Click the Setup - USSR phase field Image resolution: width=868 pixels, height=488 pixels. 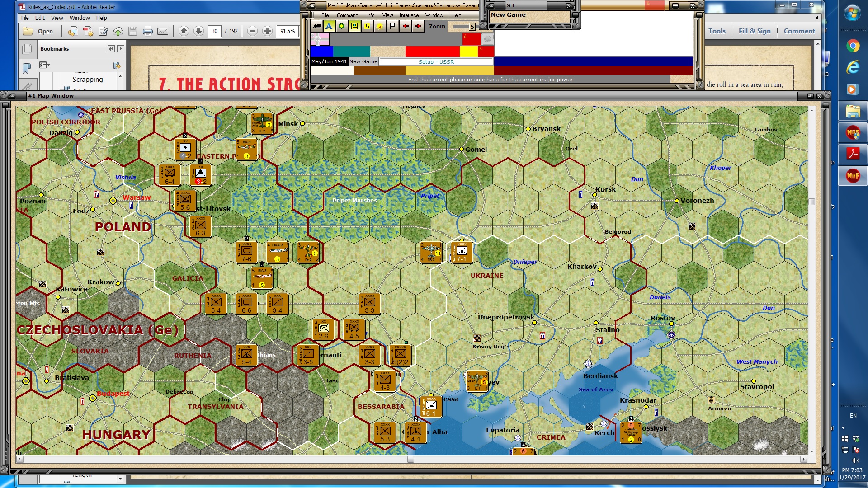point(436,62)
